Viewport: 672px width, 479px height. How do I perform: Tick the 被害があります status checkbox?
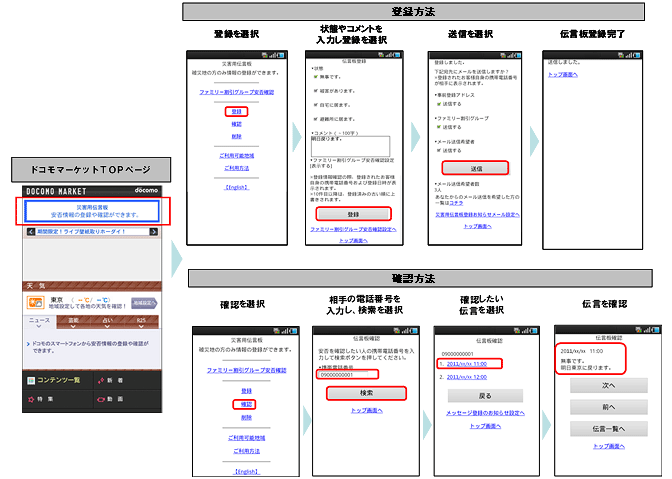[316, 91]
